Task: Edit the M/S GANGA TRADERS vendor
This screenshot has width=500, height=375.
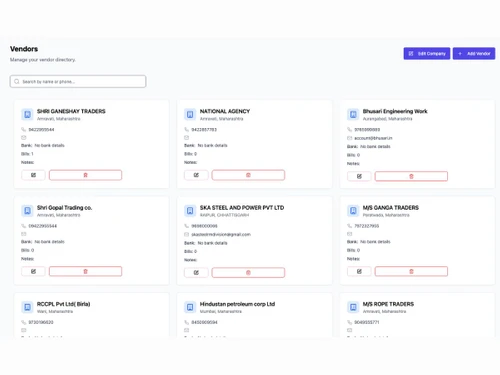Action: 359,271
